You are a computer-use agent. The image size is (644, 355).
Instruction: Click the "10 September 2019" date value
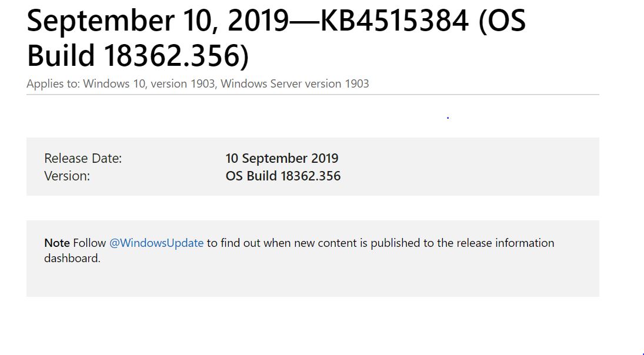(282, 159)
